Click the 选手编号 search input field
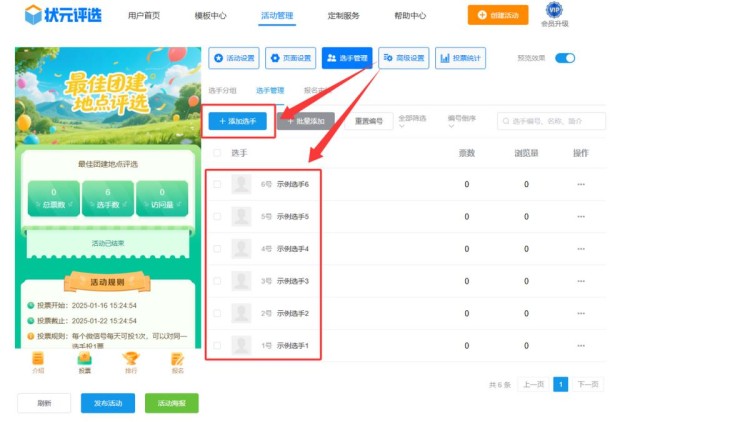 [556, 121]
